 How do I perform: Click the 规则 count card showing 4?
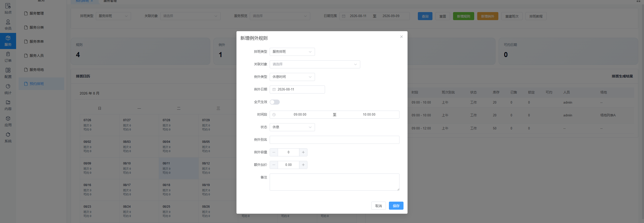(x=140, y=51)
